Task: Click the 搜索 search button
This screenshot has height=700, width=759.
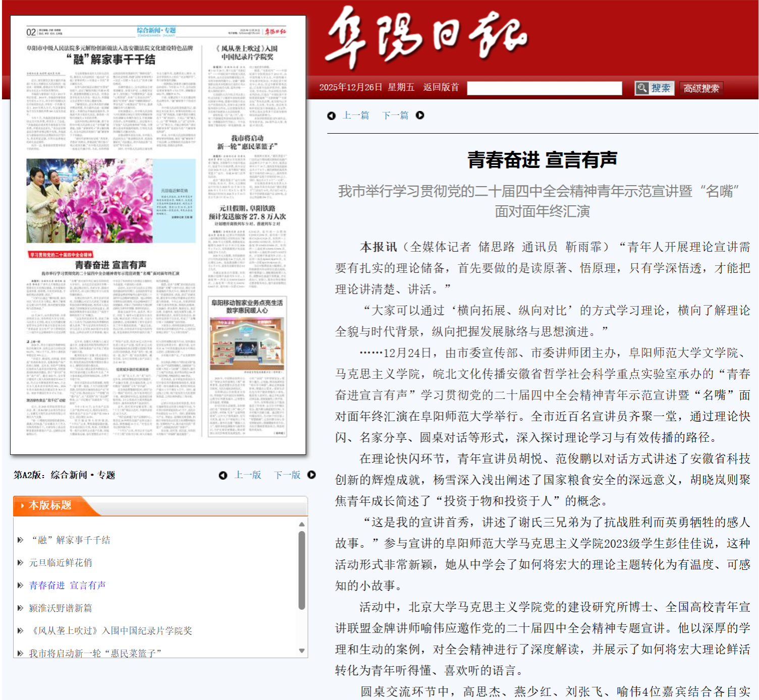Action: click(x=654, y=88)
